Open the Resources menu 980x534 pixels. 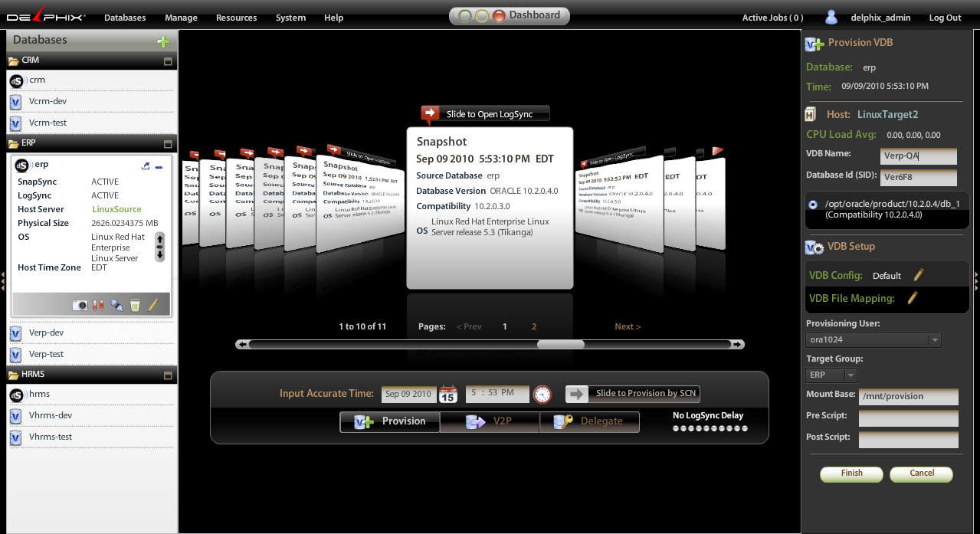point(237,18)
